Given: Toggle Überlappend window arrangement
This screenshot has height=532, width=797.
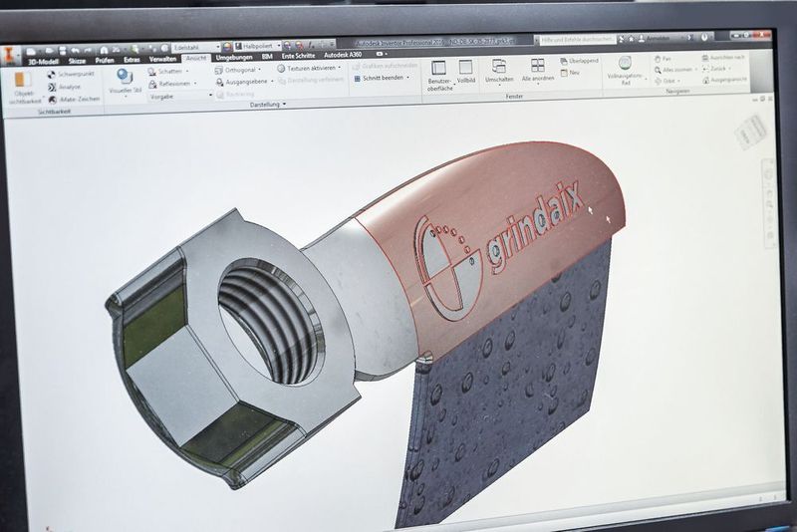Looking at the screenshot, I should (580, 61).
